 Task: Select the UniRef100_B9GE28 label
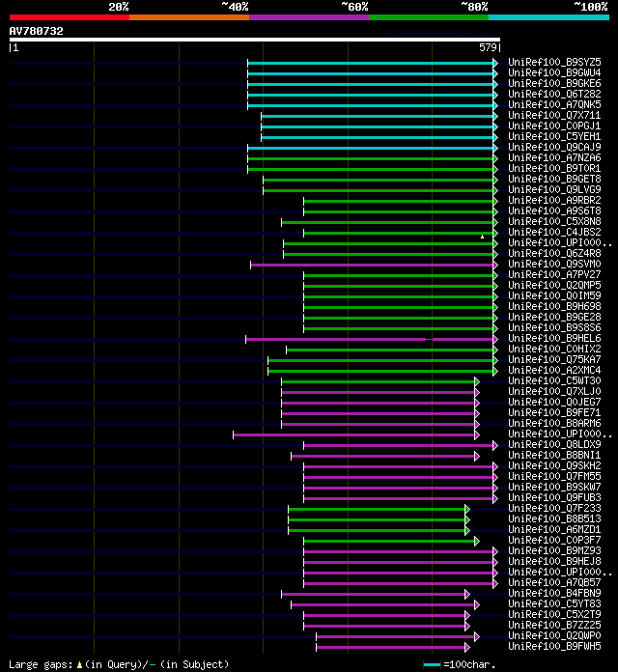click(554, 317)
